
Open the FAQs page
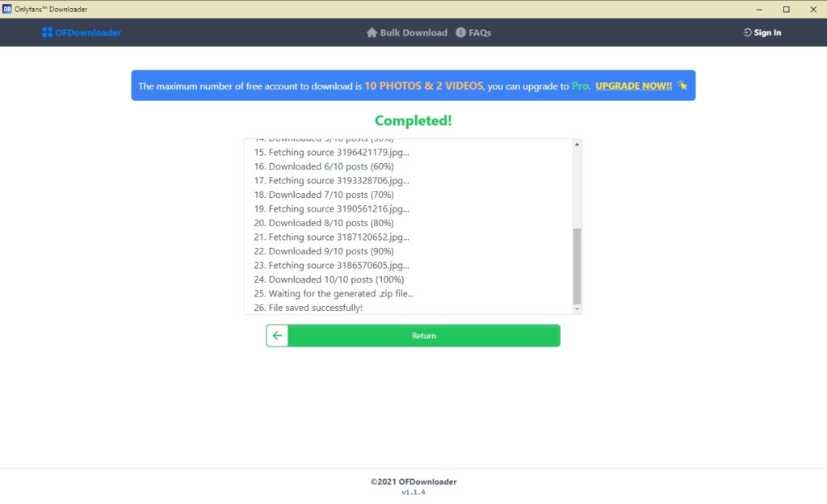coord(480,32)
